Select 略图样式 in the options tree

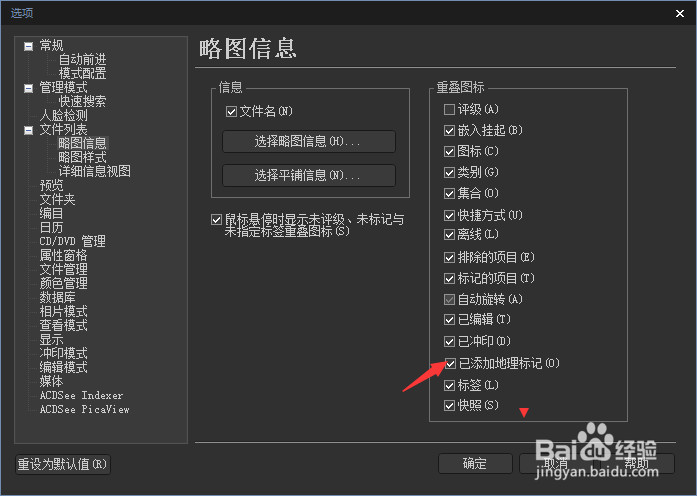click(83, 157)
